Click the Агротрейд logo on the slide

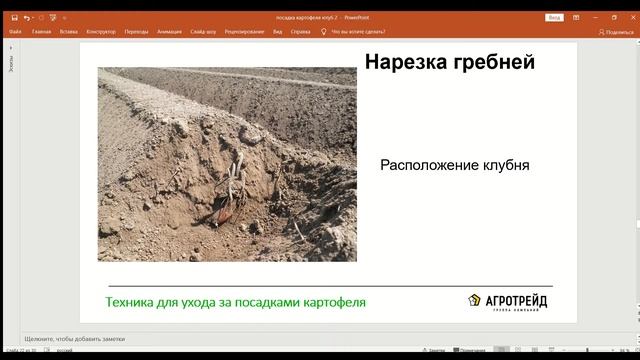tap(507, 302)
